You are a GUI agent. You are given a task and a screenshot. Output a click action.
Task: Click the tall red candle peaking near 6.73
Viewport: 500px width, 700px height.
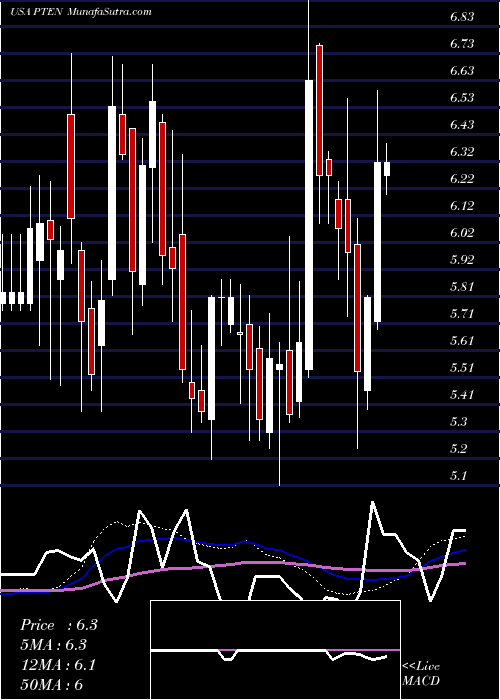coord(319,110)
